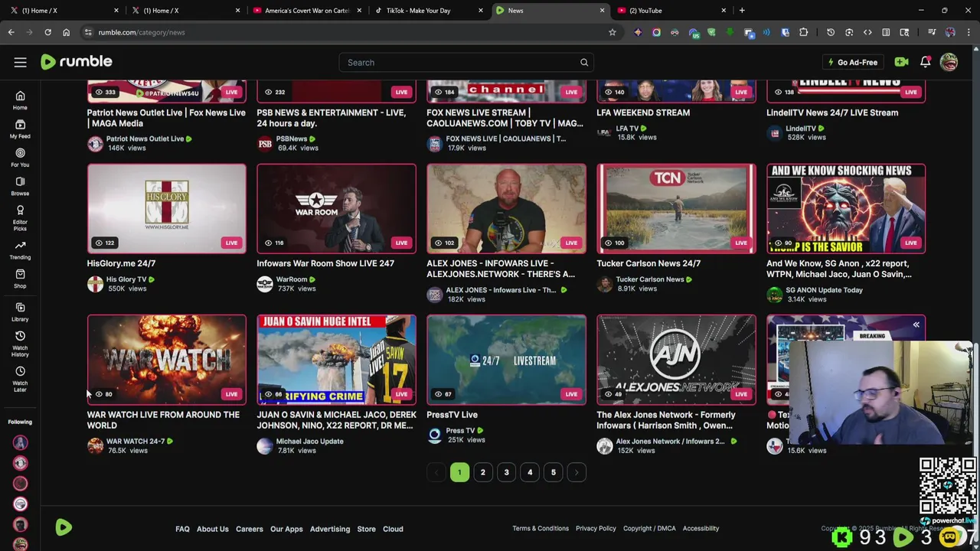Open the FAQ footer link

(x=182, y=529)
